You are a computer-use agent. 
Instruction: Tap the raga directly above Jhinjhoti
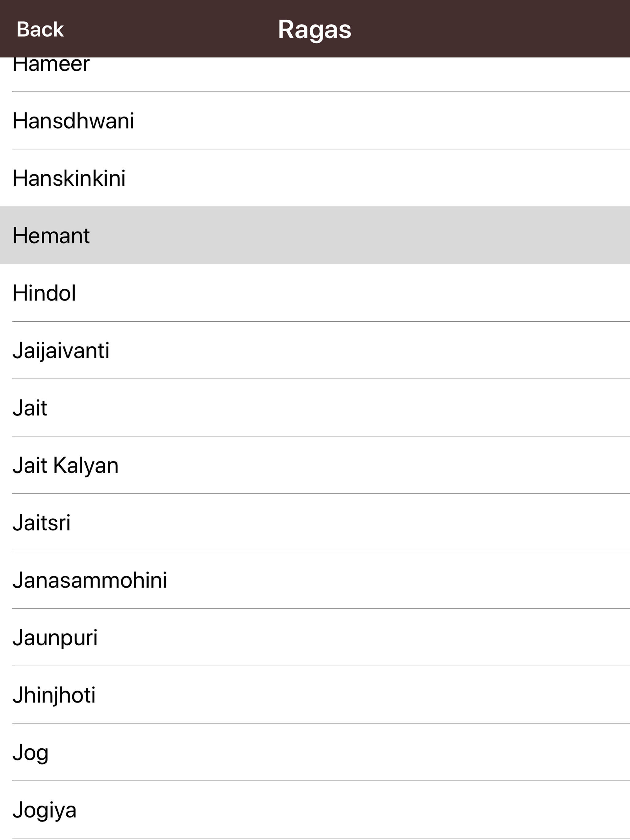55,638
